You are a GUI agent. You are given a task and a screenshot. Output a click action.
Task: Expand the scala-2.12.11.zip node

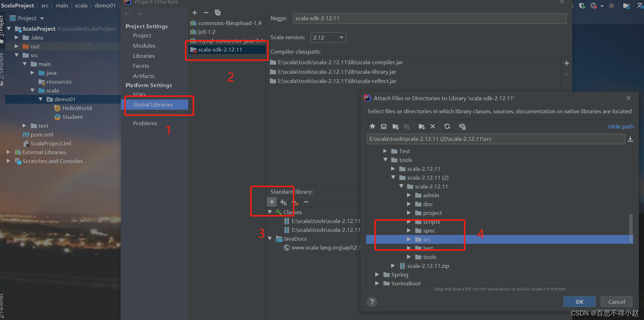393,266
